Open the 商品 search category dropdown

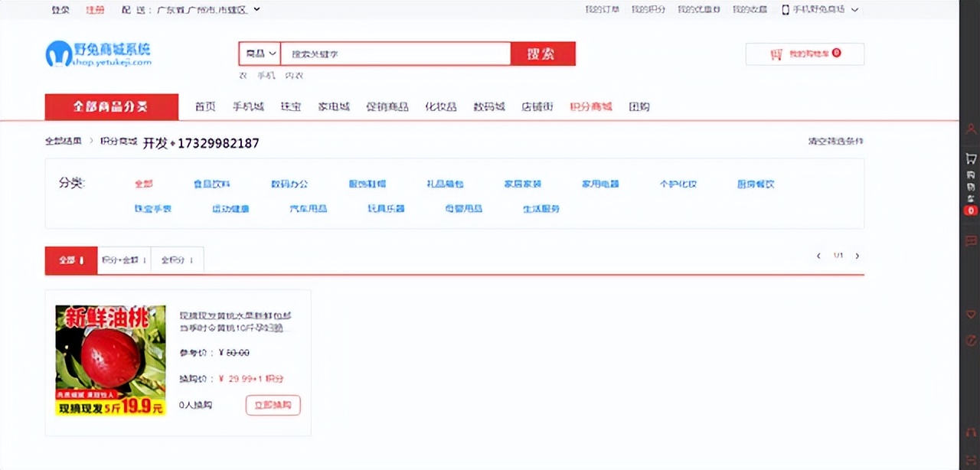click(x=259, y=54)
